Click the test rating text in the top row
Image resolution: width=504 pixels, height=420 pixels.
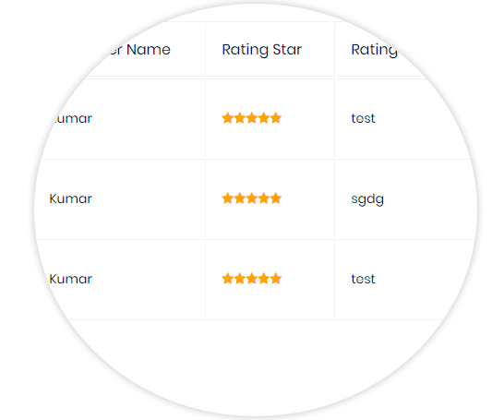[x=363, y=118]
